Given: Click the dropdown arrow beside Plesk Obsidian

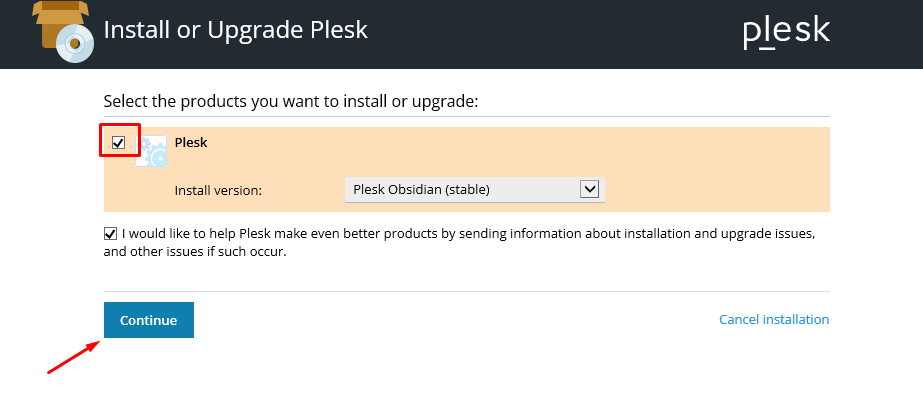Looking at the screenshot, I should (x=589, y=189).
